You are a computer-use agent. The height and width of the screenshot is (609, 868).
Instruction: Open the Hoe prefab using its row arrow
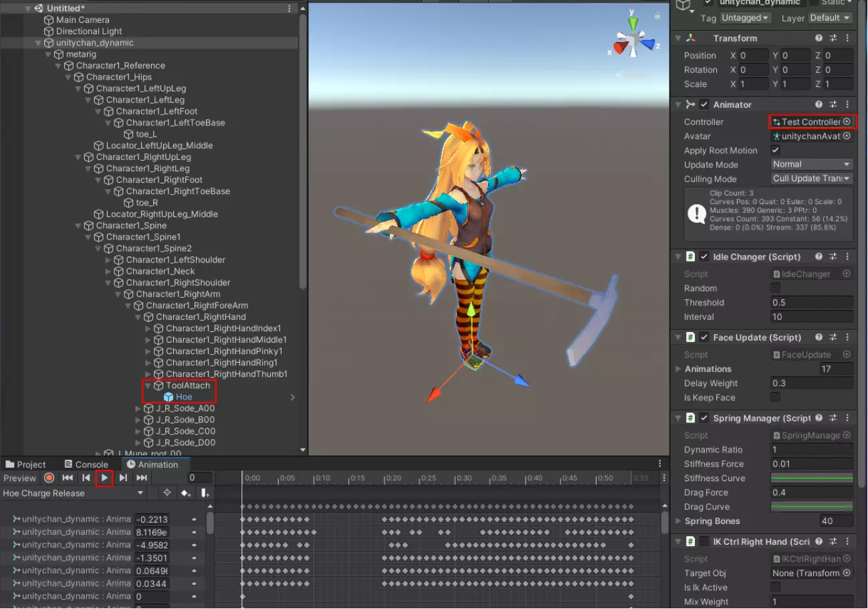[292, 398]
